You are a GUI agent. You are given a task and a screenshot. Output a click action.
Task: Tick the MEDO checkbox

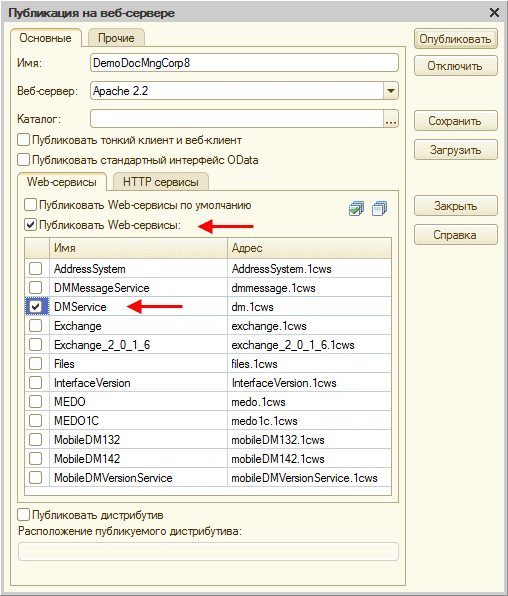pyautogui.click(x=35, y=402)
